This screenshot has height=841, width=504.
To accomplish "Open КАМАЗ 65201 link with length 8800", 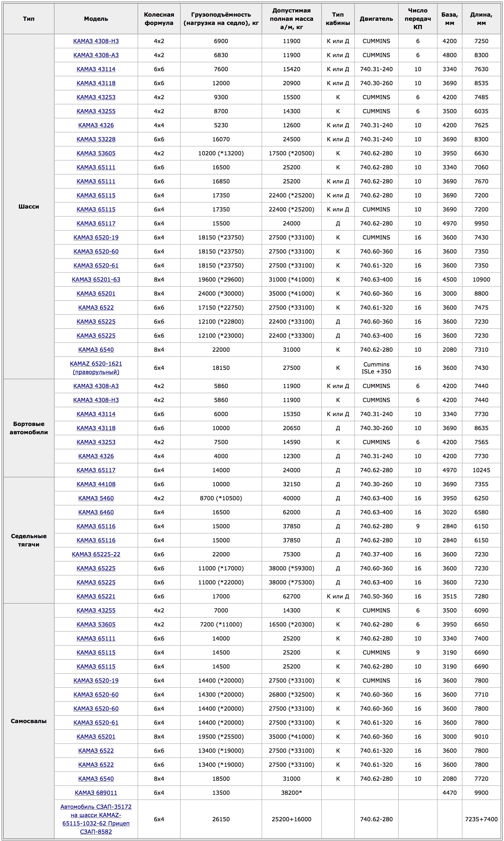I will [96, 293].
